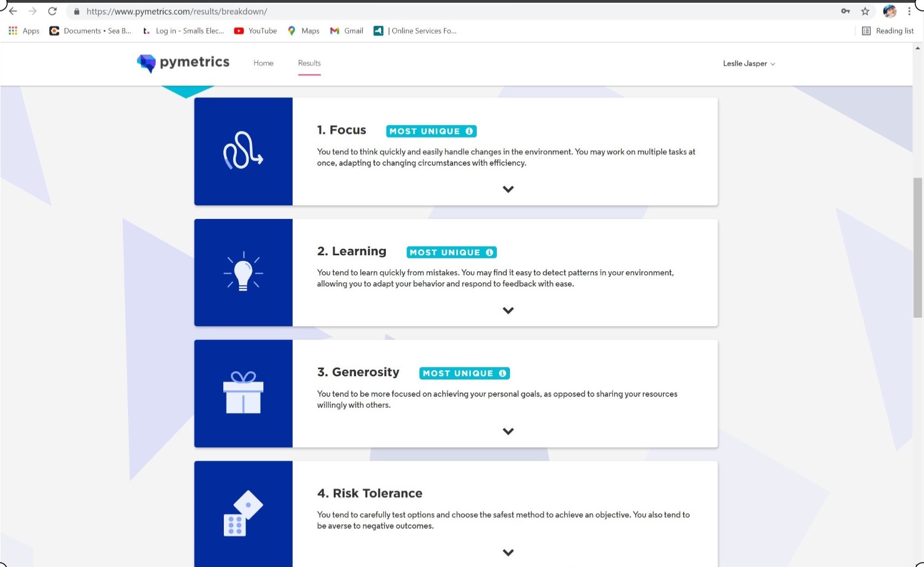Reload the page
924x567 pixels.
click(53, 11)
